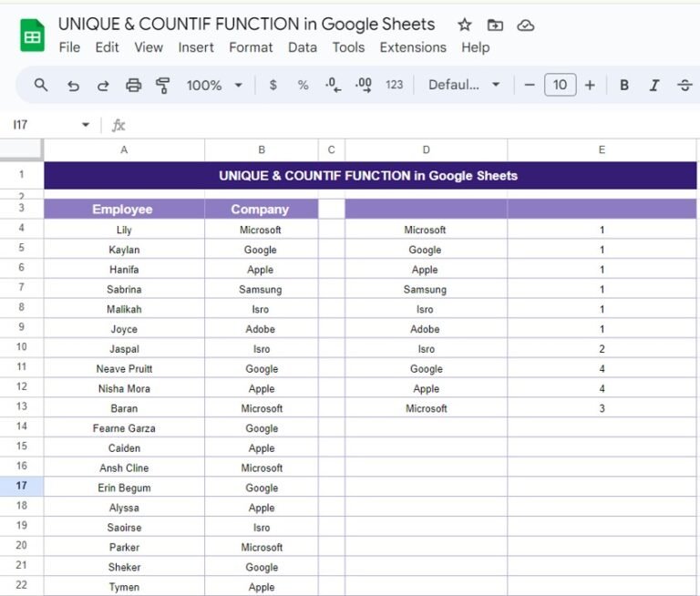Star this spreadsheet document
This screenshot has width=700, height=596.
click(464, 25)
